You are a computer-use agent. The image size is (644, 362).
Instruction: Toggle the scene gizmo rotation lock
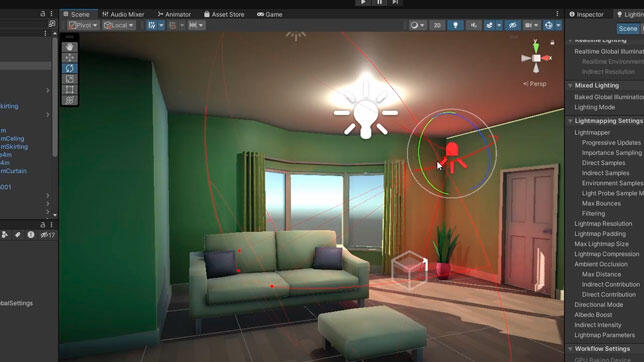point(552,42)
